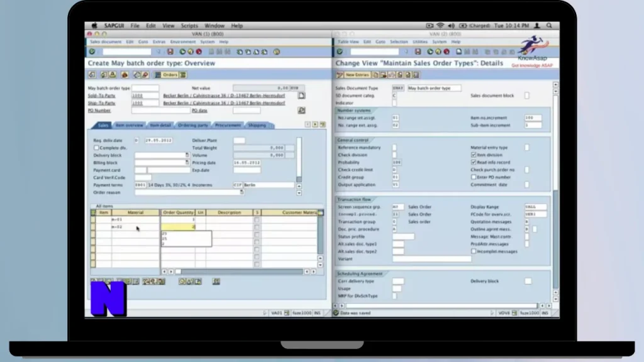Open the Delivery block dropdown
This screenshot has width=644, height=362.
pyautogui.click(x=187, y=155)
